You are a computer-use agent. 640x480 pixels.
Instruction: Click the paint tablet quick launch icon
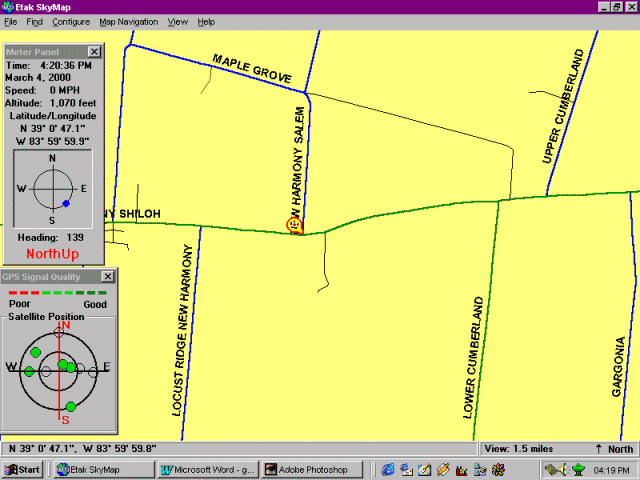coord(424,470)
